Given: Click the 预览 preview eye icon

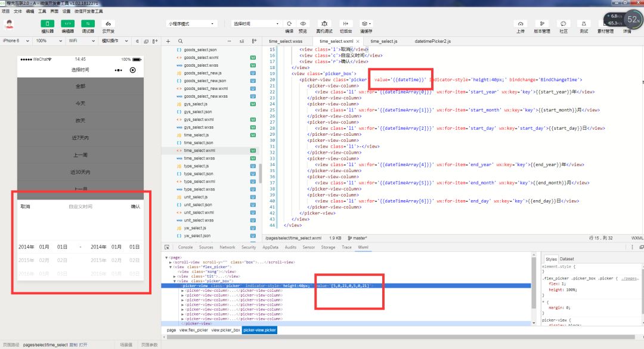Looking at the screenshot, I should [x=303, y=24].
